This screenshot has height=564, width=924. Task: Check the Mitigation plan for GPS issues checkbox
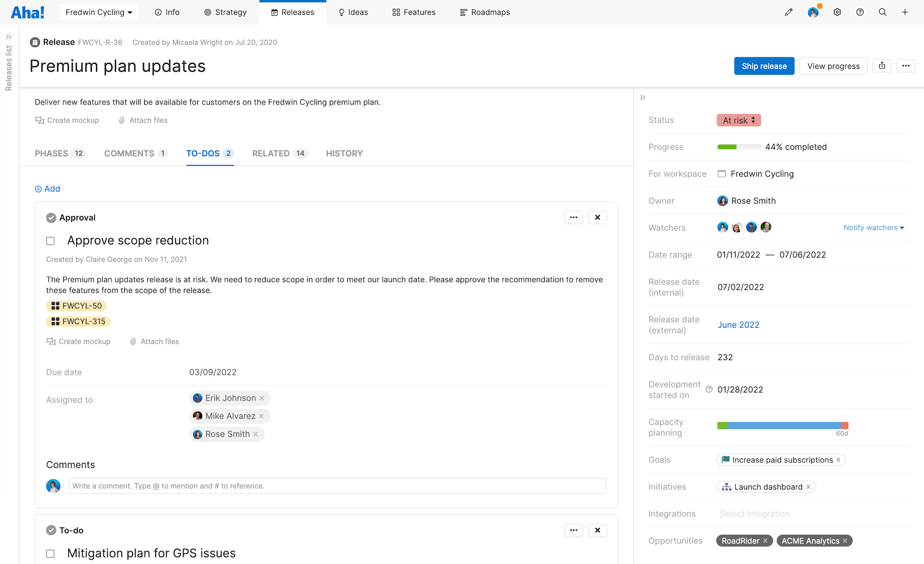[50, 554]
